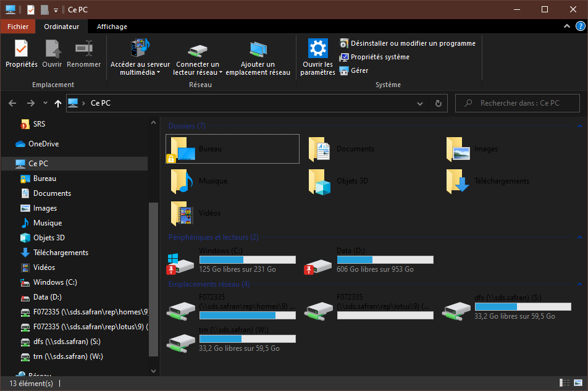Viewport: 588px width, 391px height.
Task: Refresh the Ce PC view
Action: click(439, 104)
